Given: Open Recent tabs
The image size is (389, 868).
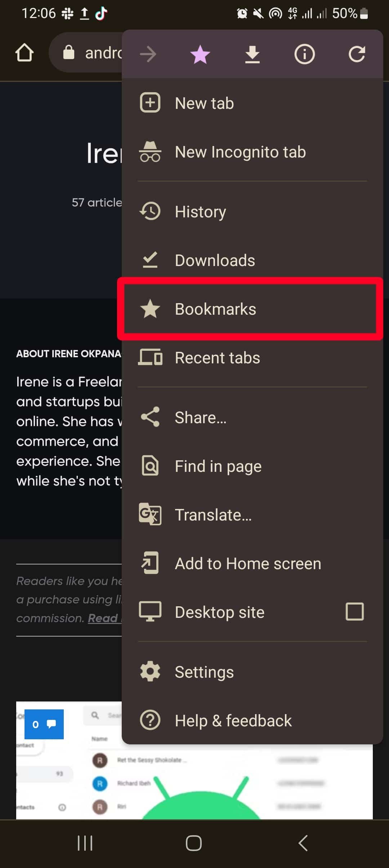Looking at the screenshot, I should (x=252, y=358).
